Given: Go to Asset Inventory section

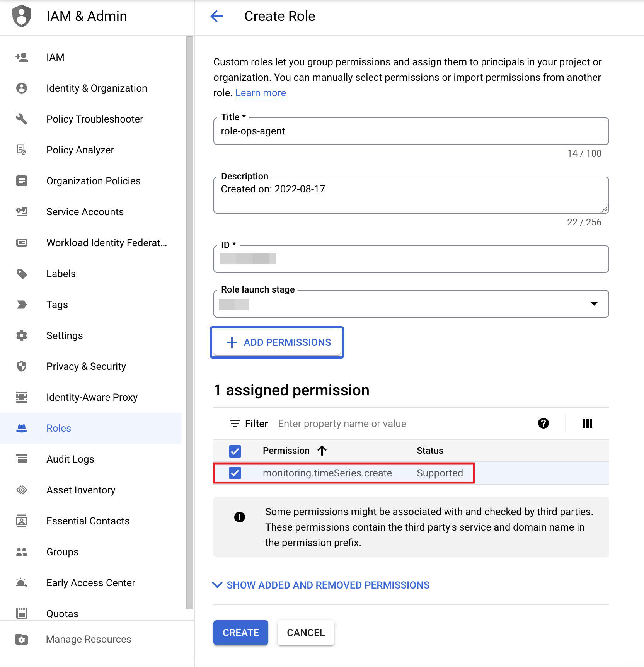Looking at the screenshot, I should point(81,490).
